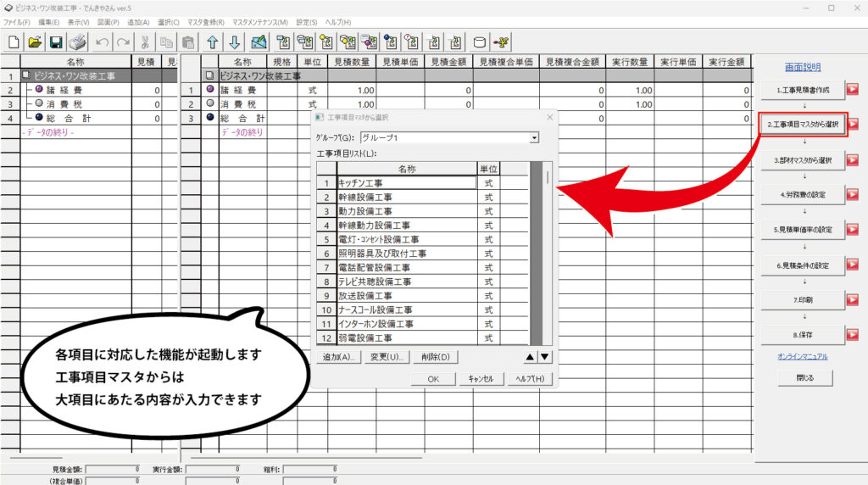
Task: Click the Paste clipboard icon
Action: click(188, 42)
